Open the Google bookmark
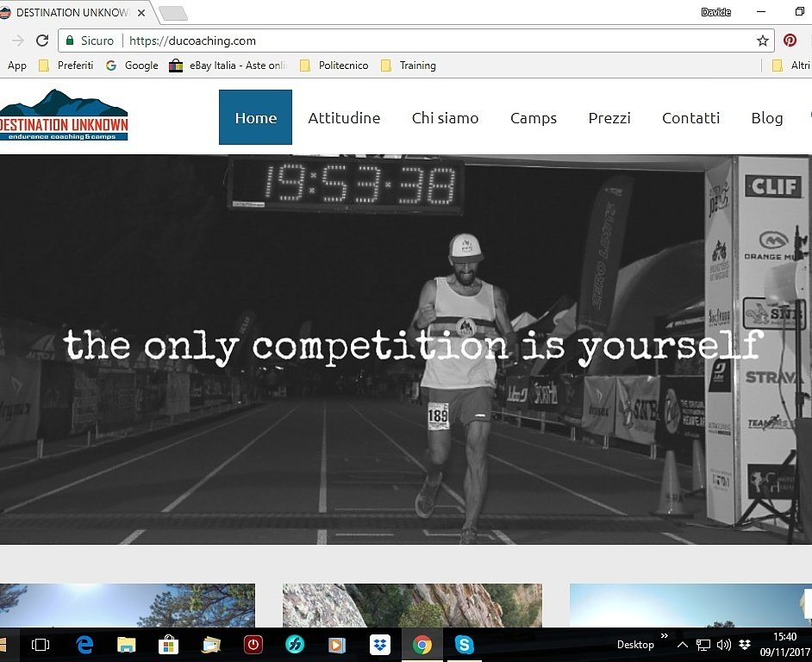This screenshot has width=812, height=662. coord(132,66)
